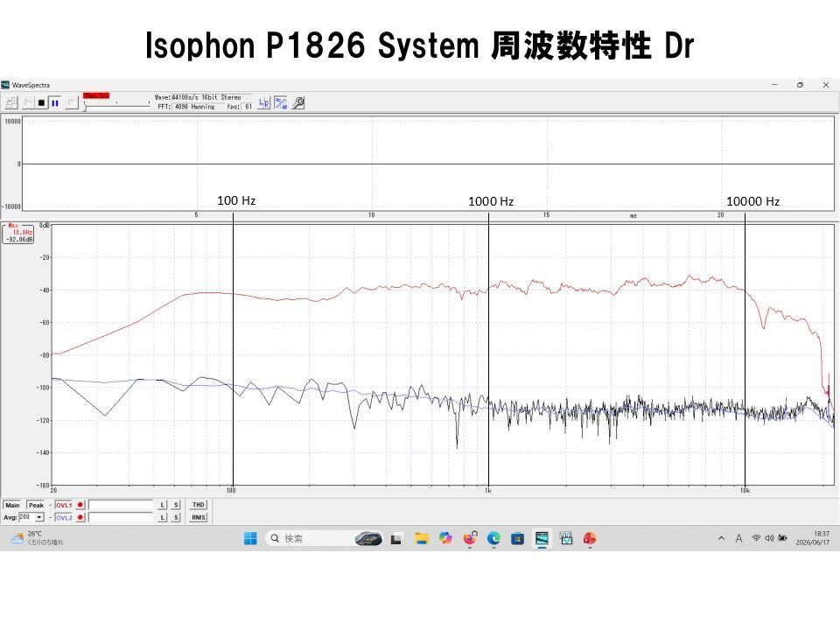The width and height of the screenshot is (840, 630).
Task: Click the play/start icon in the toolbar
Action: point(28,102)
